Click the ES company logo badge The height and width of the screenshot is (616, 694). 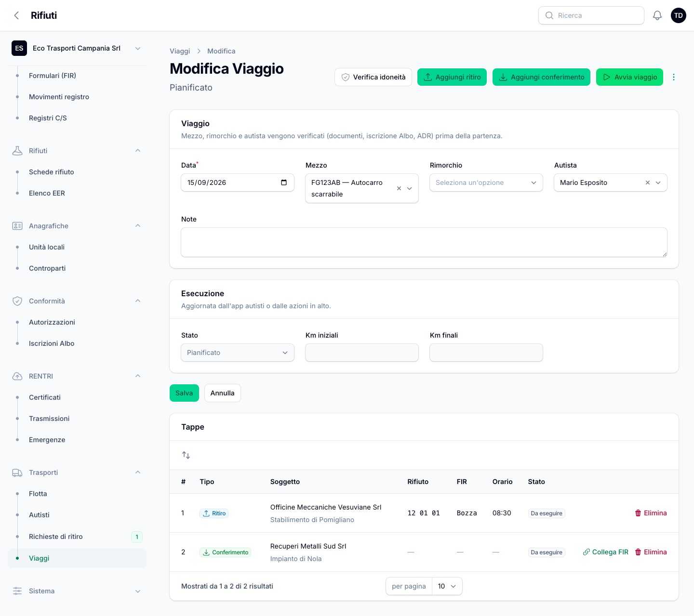[19, 48]
